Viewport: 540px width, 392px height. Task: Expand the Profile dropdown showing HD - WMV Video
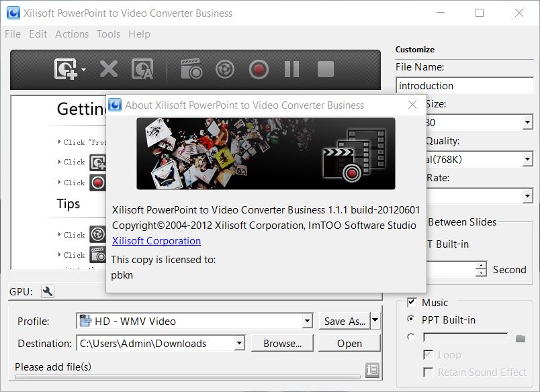pos(307,322)
